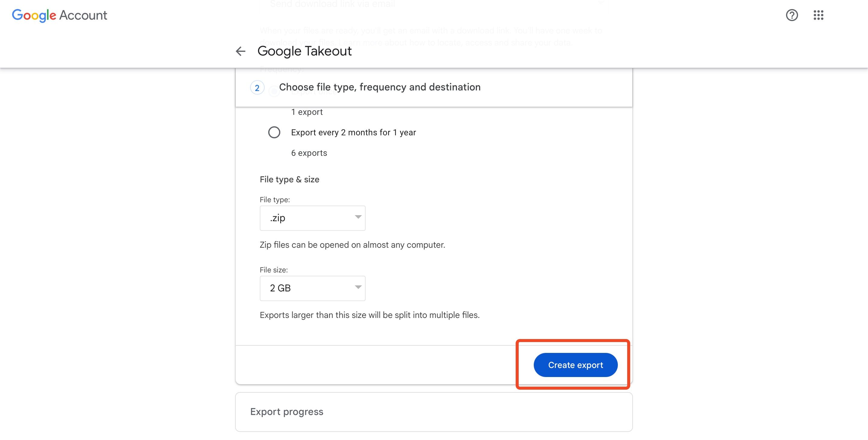Click the back arrow next to Google Takeout
The image size is (868, 440).
[240, 51]
